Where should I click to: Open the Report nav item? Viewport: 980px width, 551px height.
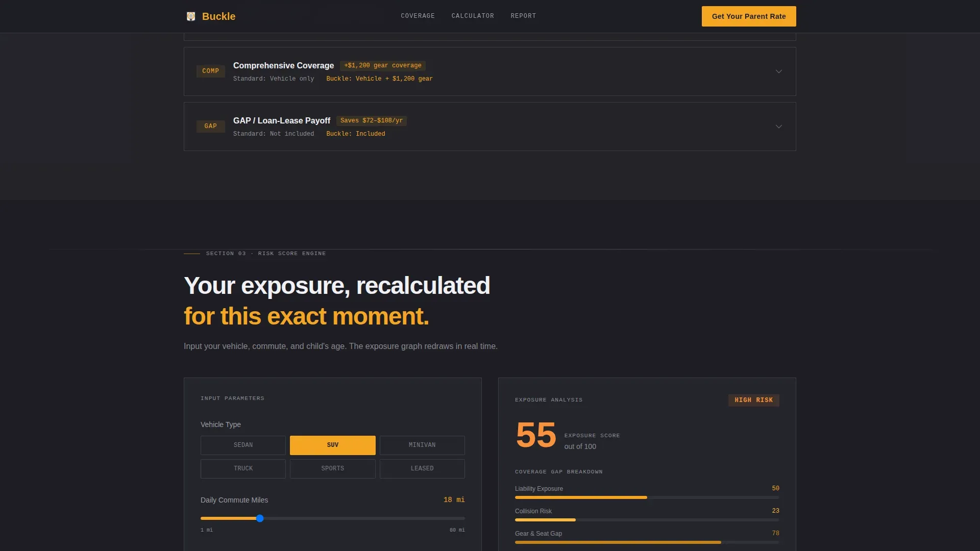[523, 16]
